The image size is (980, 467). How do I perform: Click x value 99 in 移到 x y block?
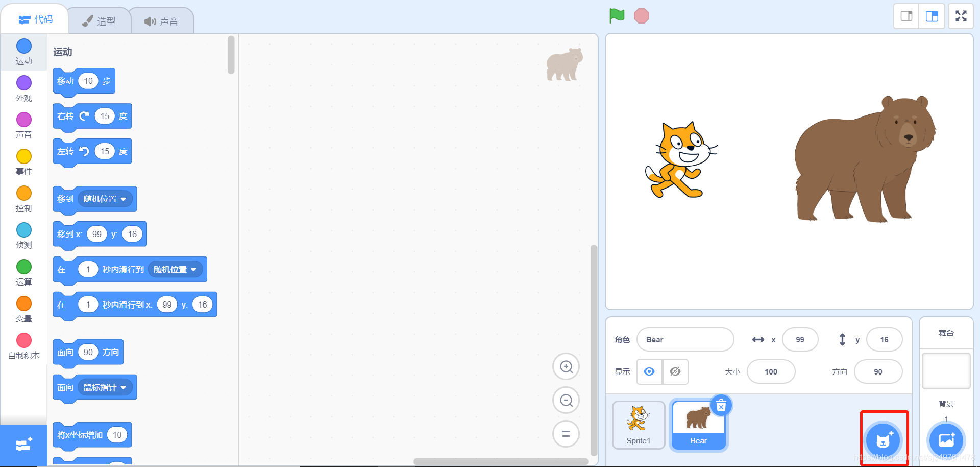[97, 234]
